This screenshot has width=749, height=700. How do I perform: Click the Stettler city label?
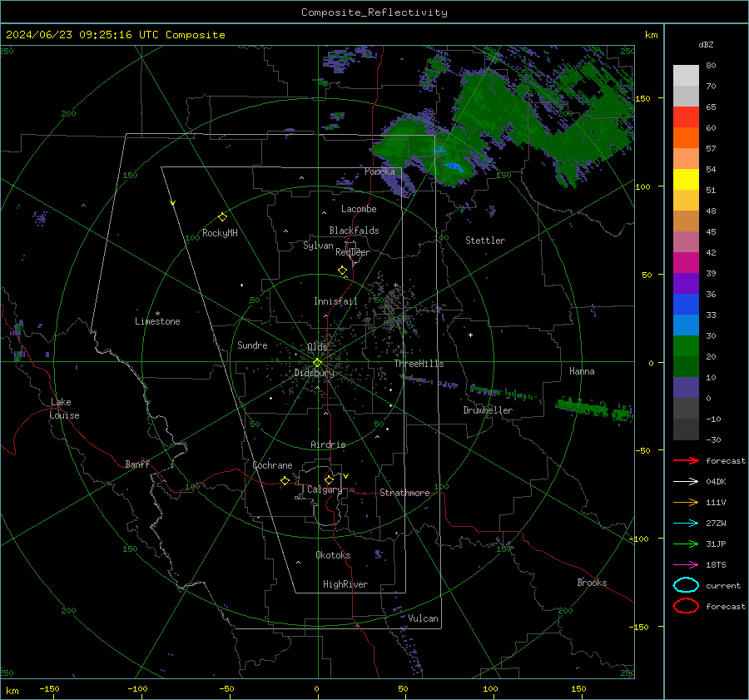pyautogui.click(x=485, y=241)
